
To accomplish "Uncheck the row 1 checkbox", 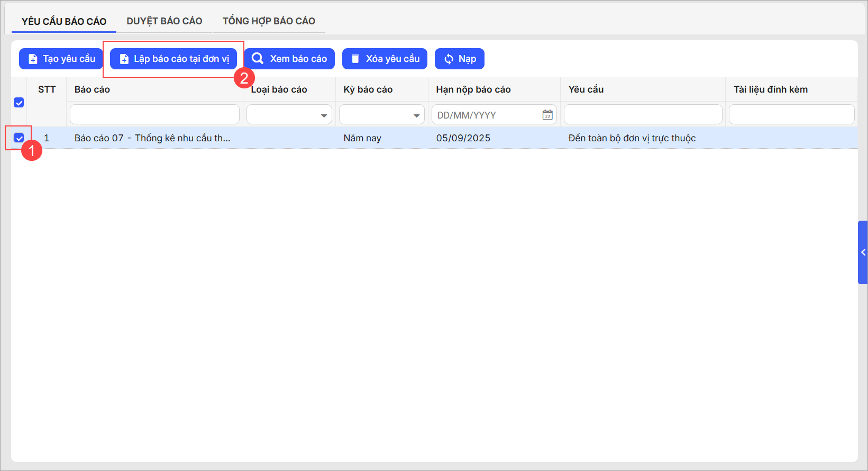I will tap(19, 138).
